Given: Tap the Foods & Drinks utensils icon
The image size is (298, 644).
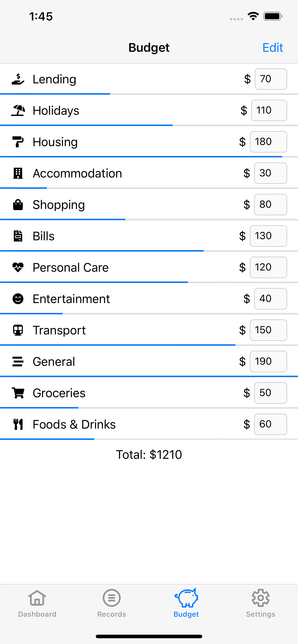Looking at the screenshot, I should pyautogui.click(x=18, y=424).
